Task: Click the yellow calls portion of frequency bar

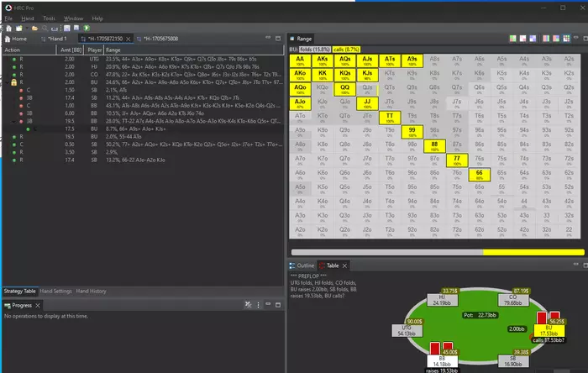Action: 533,252
